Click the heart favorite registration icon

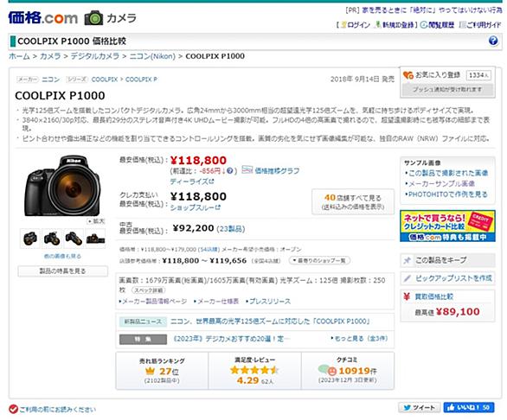[408, 75]
